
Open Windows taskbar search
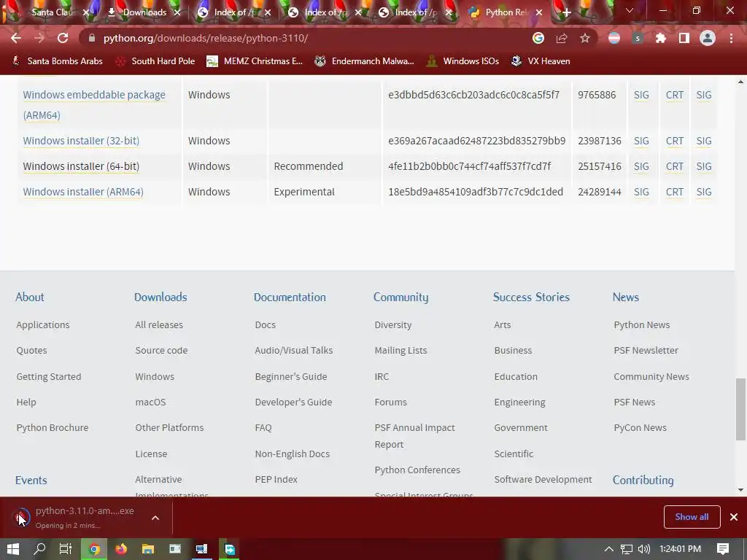click(39, 549)
